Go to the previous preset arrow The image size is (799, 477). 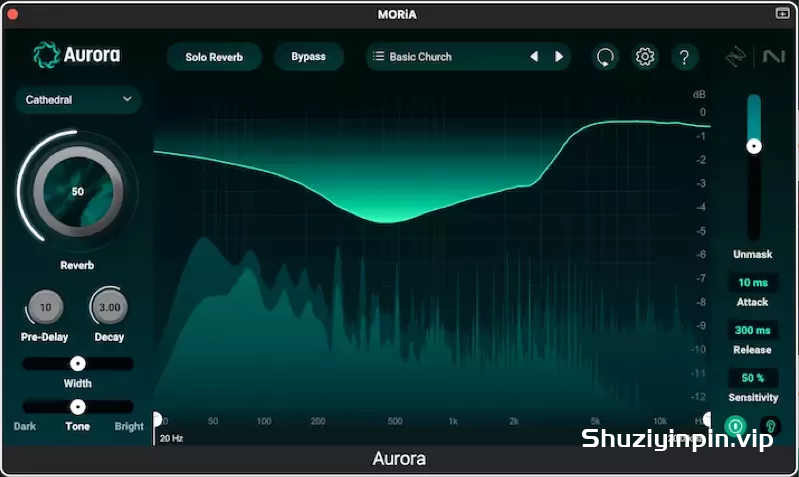(534, 57)
